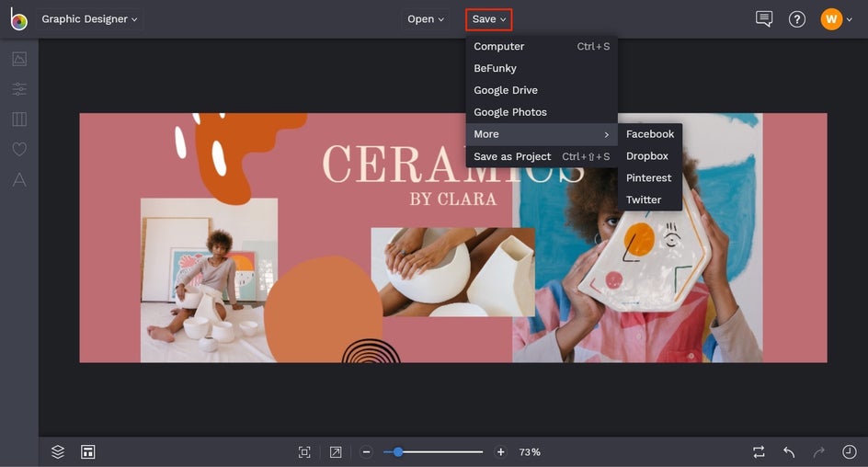Click the swap/repeat arrows icon
The height and width of the screenshot is (467, 868).
pos(759,452)
